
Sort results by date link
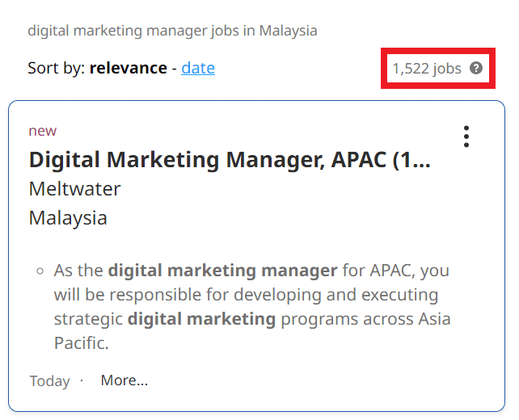tap(198, 68)
